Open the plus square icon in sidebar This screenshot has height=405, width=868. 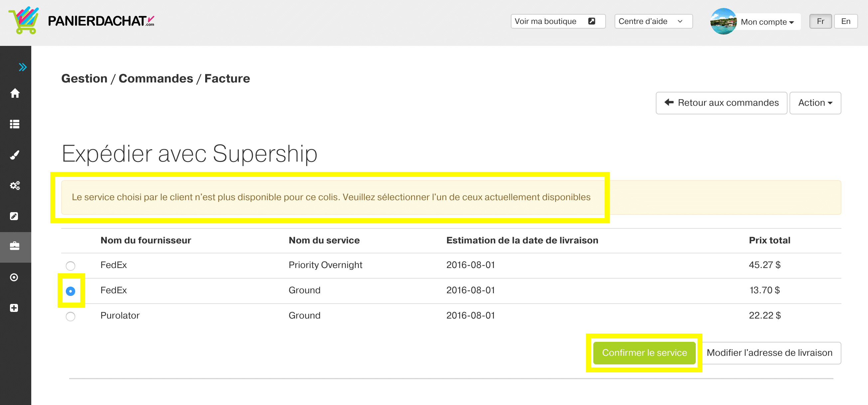[x=15, y=308]
